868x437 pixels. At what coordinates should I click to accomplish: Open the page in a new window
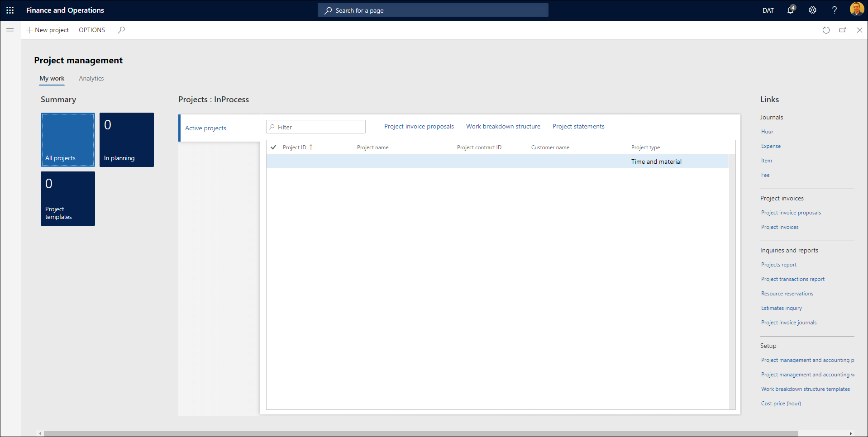[x=843, y=30]
